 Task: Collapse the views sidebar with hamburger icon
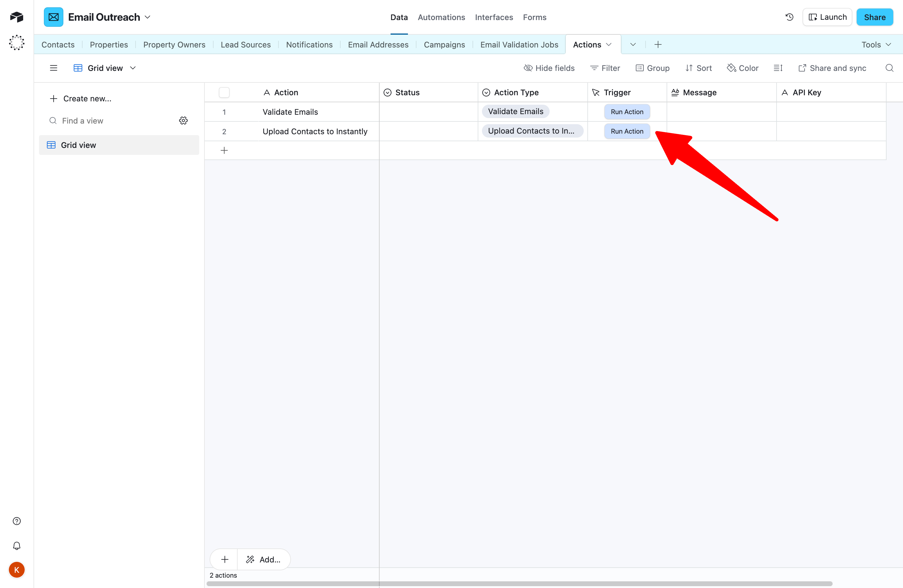54,68
